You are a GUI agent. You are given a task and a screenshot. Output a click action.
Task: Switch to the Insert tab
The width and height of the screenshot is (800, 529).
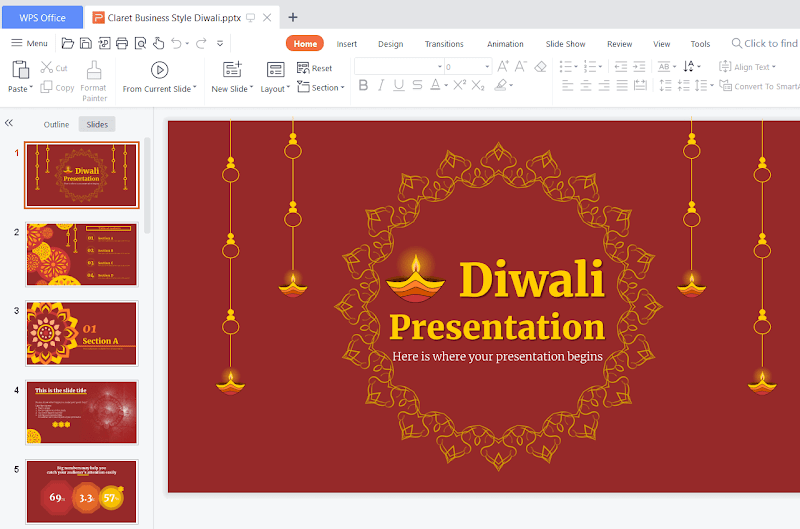[x=346, y=44]
